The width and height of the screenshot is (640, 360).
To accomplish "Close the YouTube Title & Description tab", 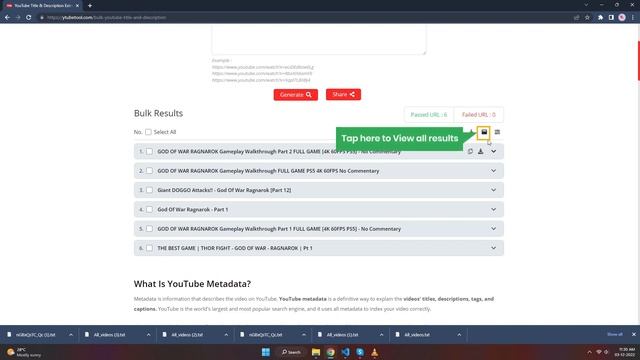I will click(77, 6).
